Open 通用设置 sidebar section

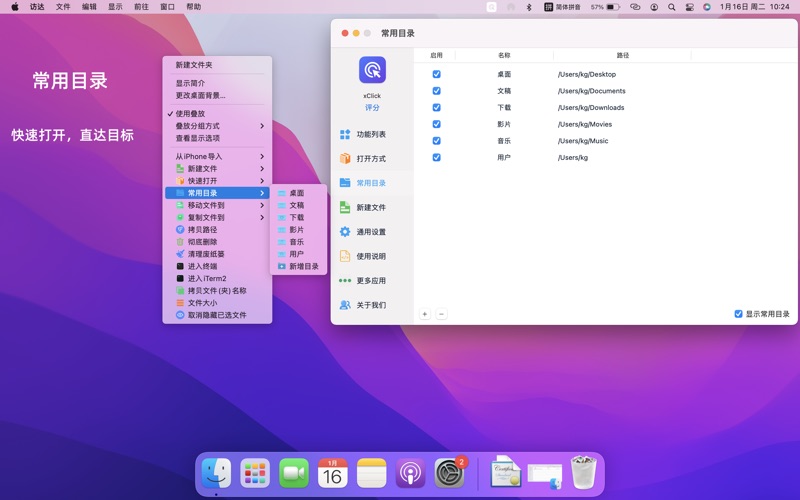(x=372, y=232)
